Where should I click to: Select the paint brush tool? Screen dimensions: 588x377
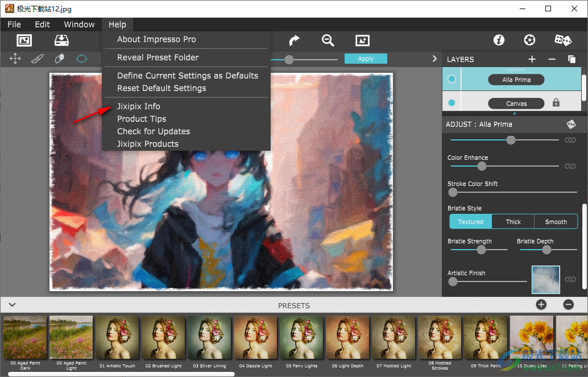(37, 59)
